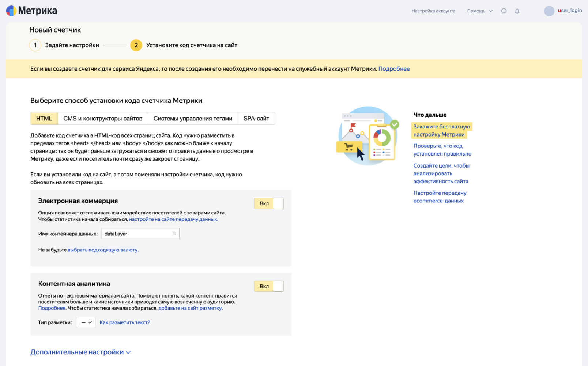588x366 pixels.
Task: Expand the Помощь dropdown menu
Action: click(480, 11)
